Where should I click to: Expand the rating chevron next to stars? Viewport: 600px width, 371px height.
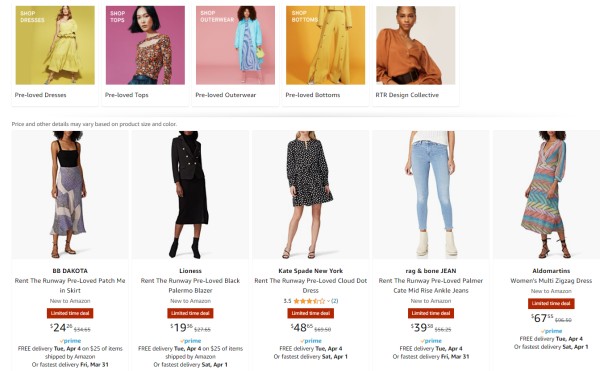[328, 301]
